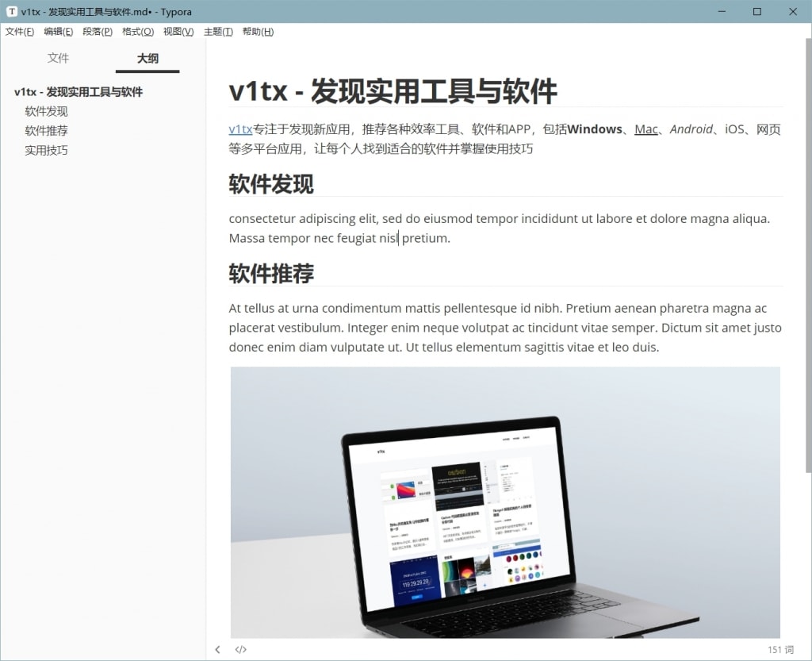Open the 编辑(E) menu
Viewport: 812px width, 661px height.
point(59,32)
